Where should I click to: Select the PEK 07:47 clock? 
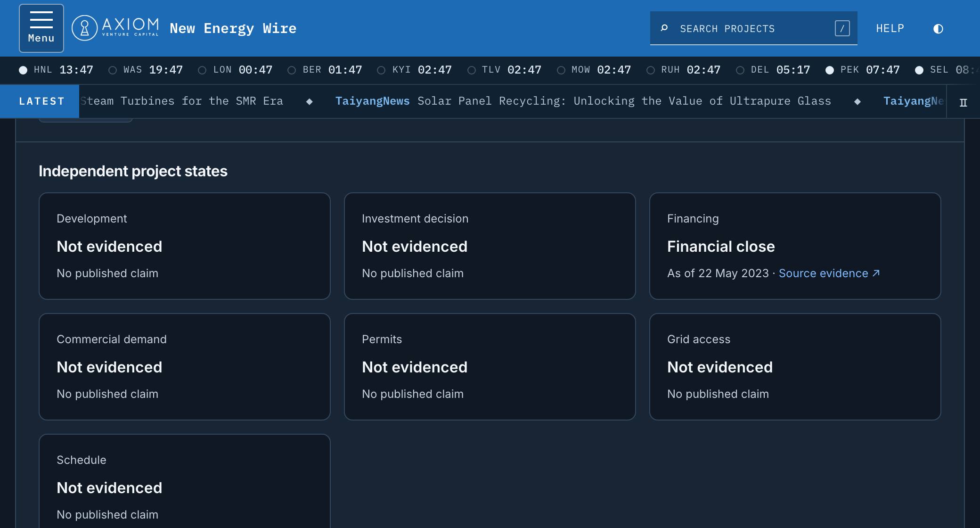[x=863, y=70]
